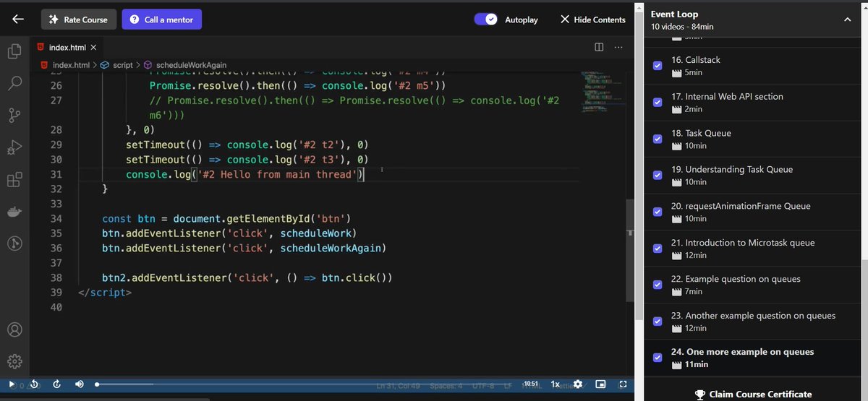The width and height of the screenshot is (868, 401).
Task: Toggle the checkbox for 20. requestAnimationFrame Queue
Action: (x=657, y=212)
